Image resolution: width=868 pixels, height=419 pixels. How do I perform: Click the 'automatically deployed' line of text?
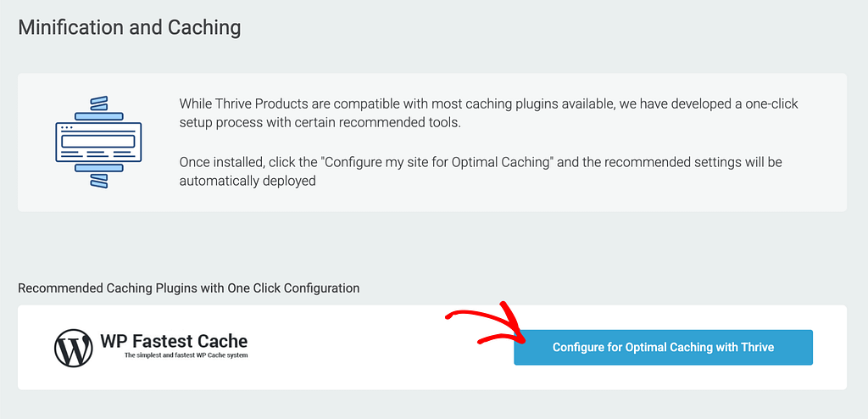pos(248,182)
